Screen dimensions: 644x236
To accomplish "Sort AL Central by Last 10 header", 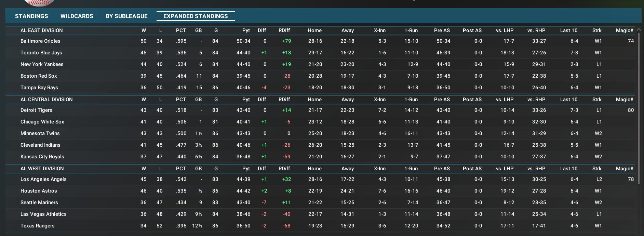I will 568,100.
